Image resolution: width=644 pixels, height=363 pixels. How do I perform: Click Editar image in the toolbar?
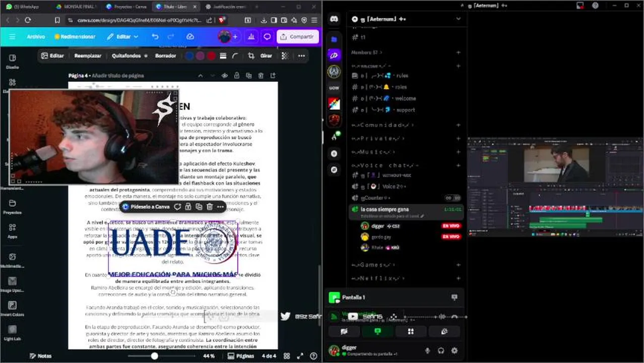coord(52,56)
